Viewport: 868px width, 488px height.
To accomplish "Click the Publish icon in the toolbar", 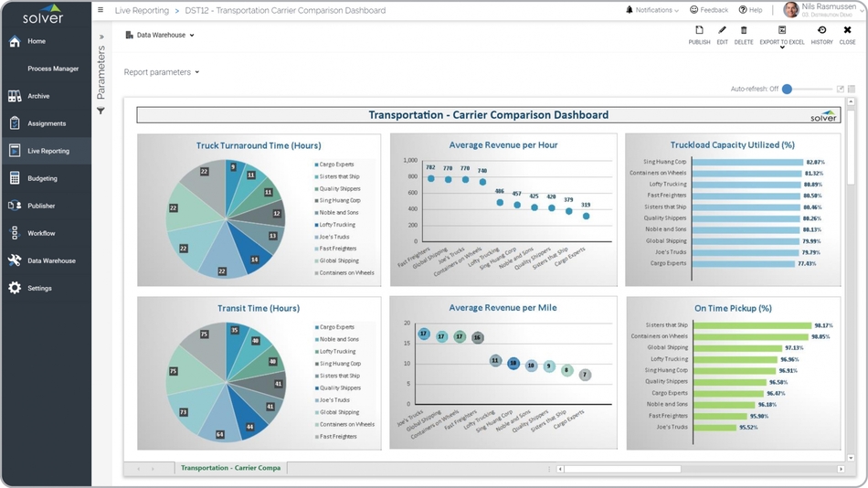I will [699, 31].
